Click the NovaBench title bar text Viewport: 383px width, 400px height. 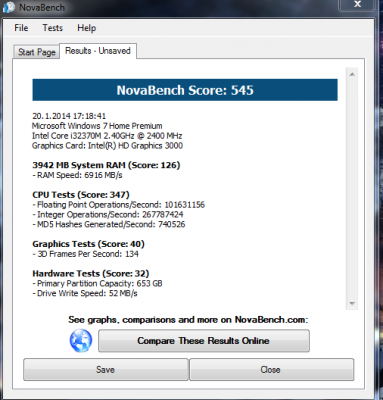[x=42, y=7]
